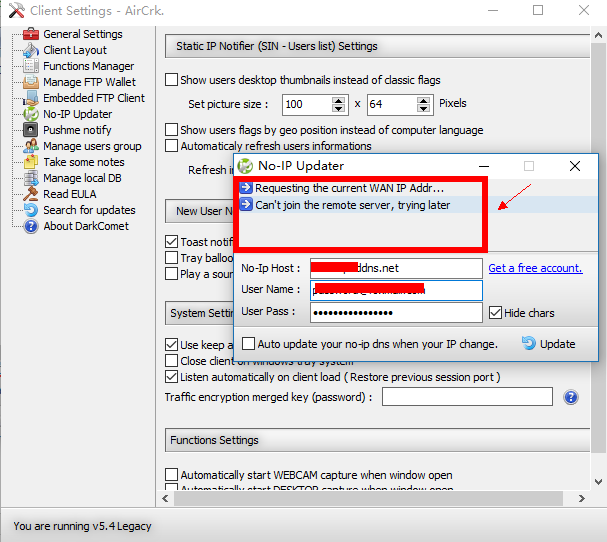Click the Client Settings title bar tools icon
The height and width of the screenshot is (542, 607).
(16, 10)
